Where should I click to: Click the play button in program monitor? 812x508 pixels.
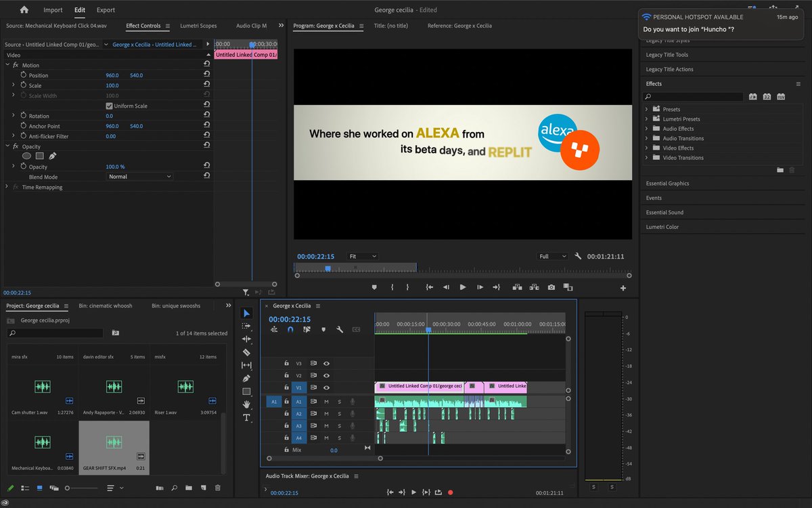462,287
